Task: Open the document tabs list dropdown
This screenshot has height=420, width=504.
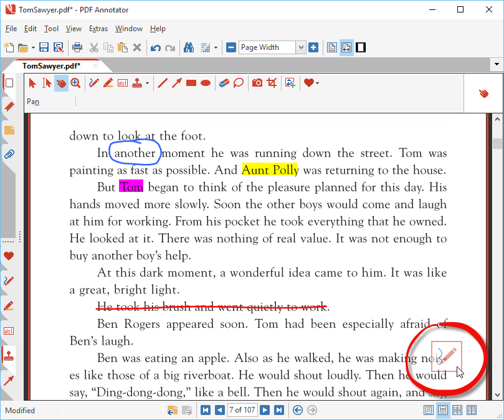Action: click(497, 64)
